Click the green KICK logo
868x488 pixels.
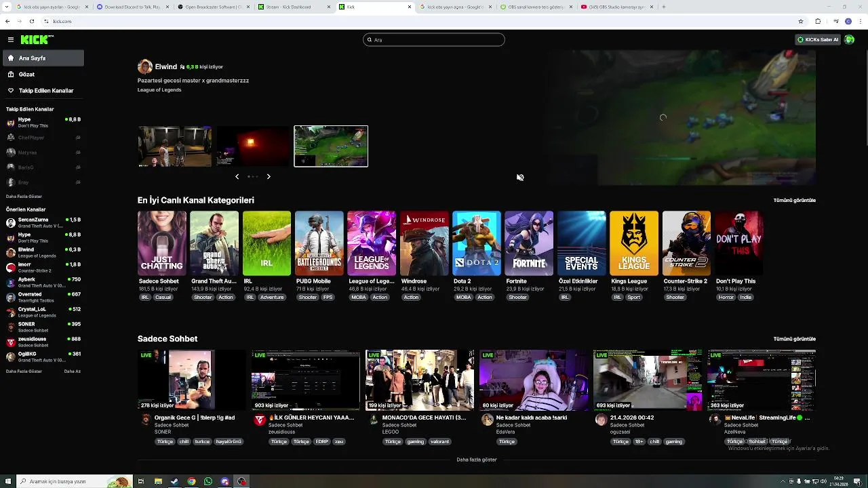(x=36, y=40)
